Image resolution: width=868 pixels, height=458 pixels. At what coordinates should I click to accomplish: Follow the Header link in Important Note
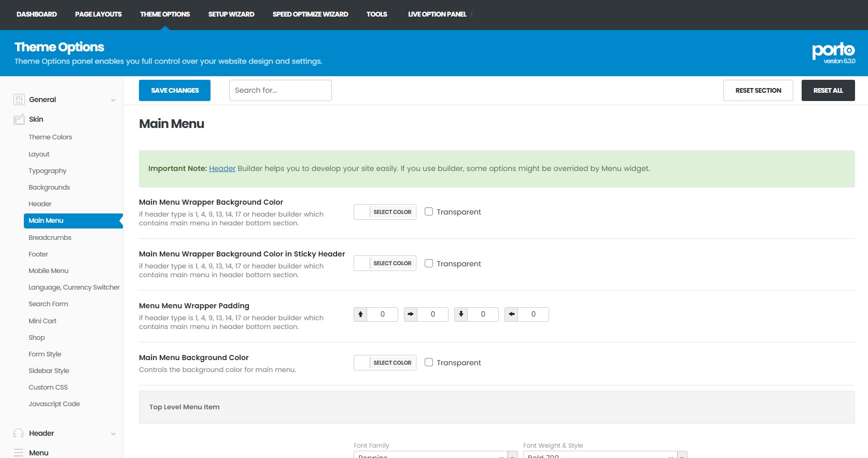[x=222, y=168]
